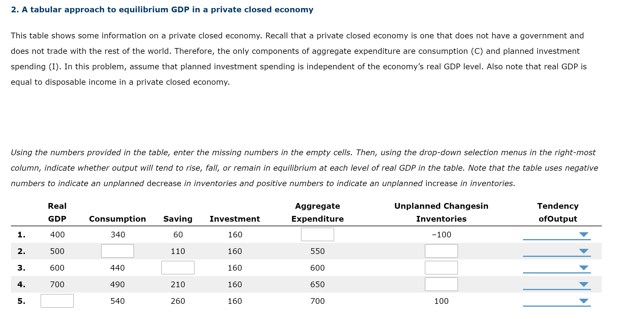Viewport: 644px width, 319px height.
Task: Select the Investment column header
Action: 235,219
